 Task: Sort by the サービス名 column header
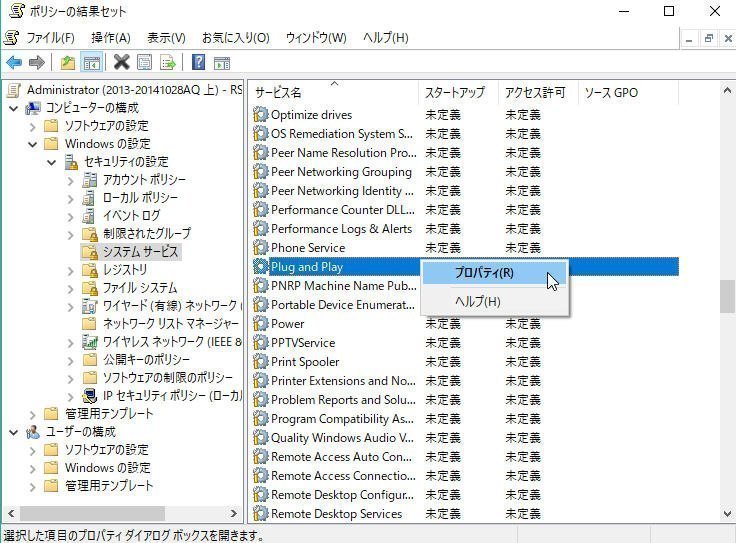click(x=334, y=92)
